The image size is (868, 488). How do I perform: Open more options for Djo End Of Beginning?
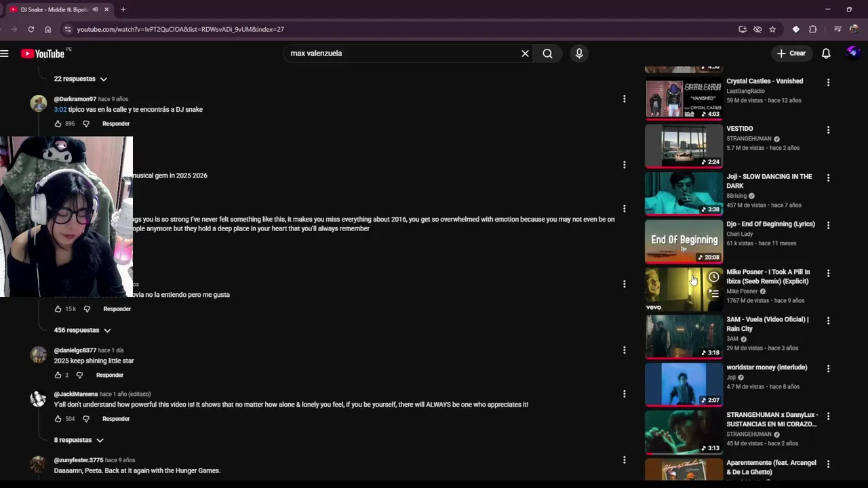coord(828,226)
